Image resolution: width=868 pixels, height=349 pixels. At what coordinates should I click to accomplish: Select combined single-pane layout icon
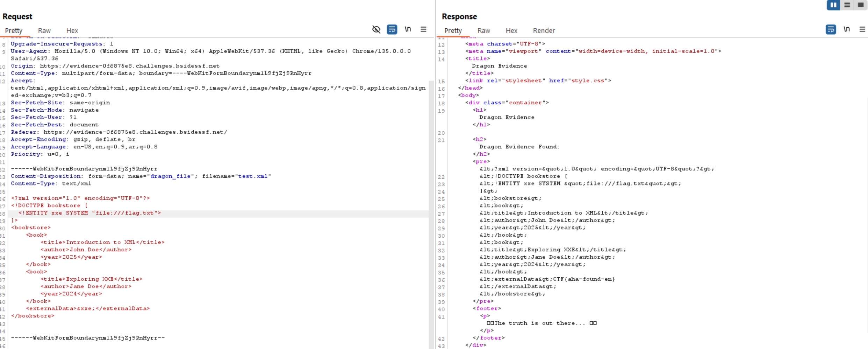861,5
